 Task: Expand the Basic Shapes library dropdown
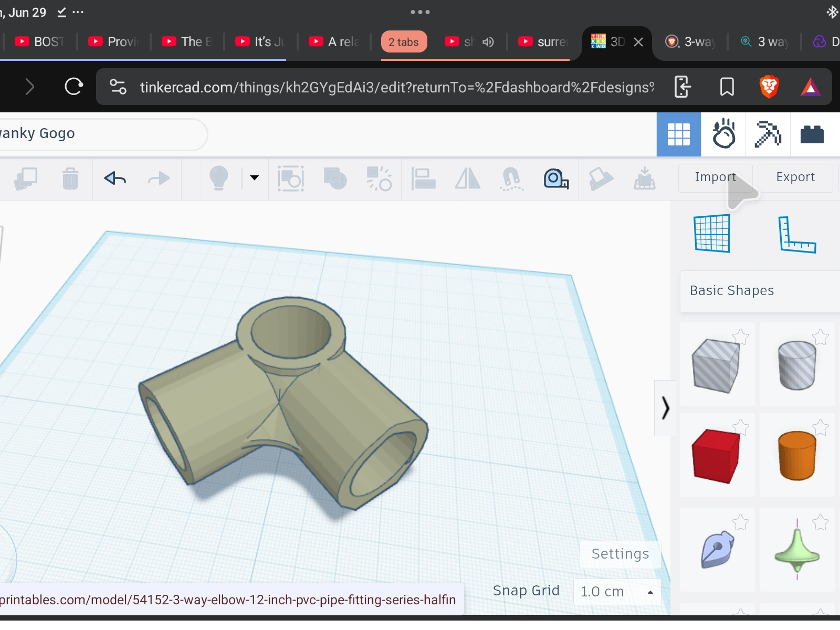759,291
